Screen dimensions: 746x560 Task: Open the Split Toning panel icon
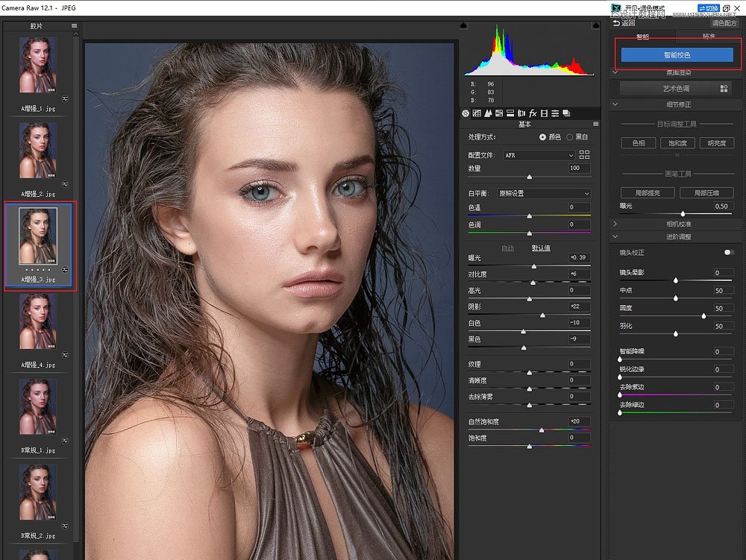[x=511, y=113]
